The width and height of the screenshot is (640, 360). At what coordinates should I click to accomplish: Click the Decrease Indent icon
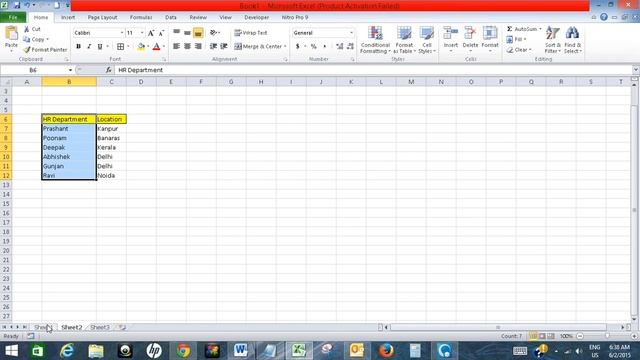click(x=213, y=47)
